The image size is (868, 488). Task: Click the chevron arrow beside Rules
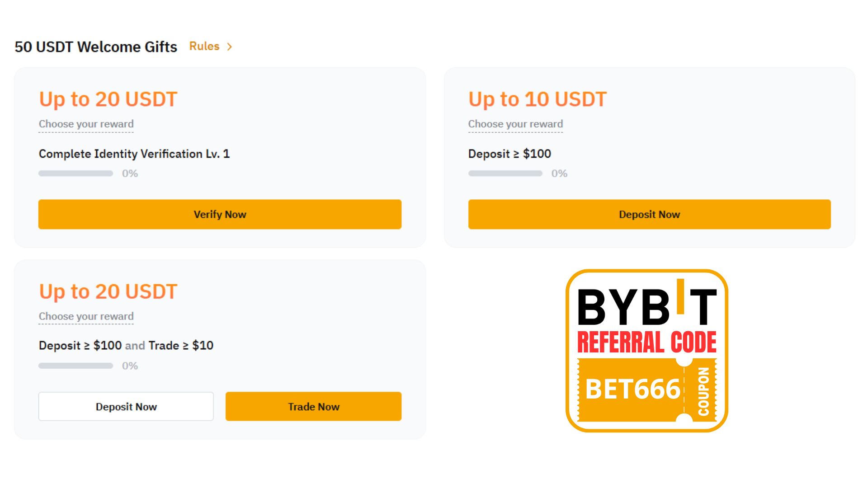(230, 47)
